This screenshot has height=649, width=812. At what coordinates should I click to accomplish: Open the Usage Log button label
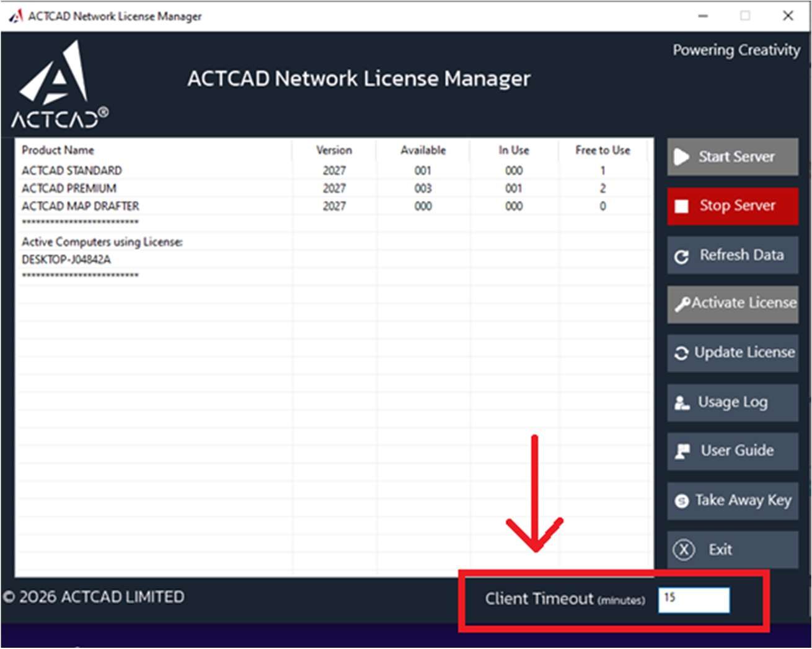[x=733, y=402]
